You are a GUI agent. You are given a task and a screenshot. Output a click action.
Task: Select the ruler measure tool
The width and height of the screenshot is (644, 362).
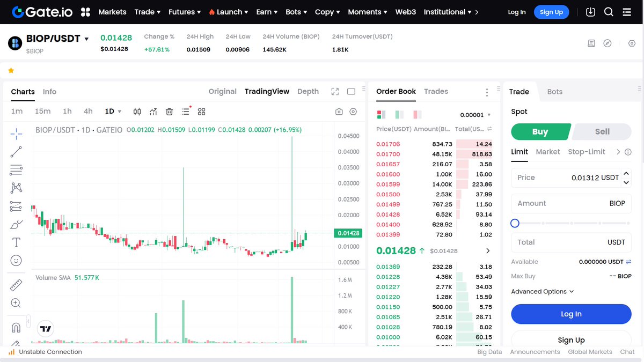pyautogui.click(x=16, y=285)
